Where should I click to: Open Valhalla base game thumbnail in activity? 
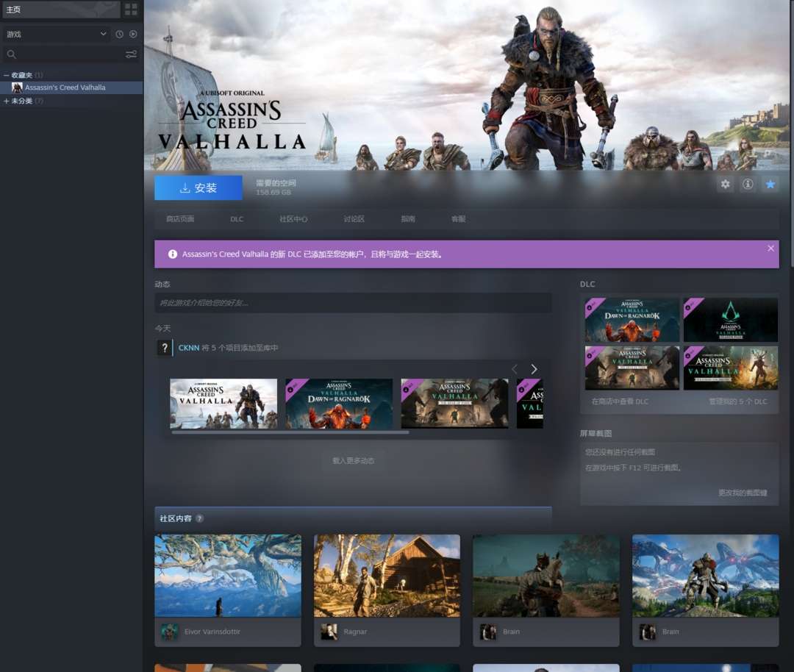223,404
